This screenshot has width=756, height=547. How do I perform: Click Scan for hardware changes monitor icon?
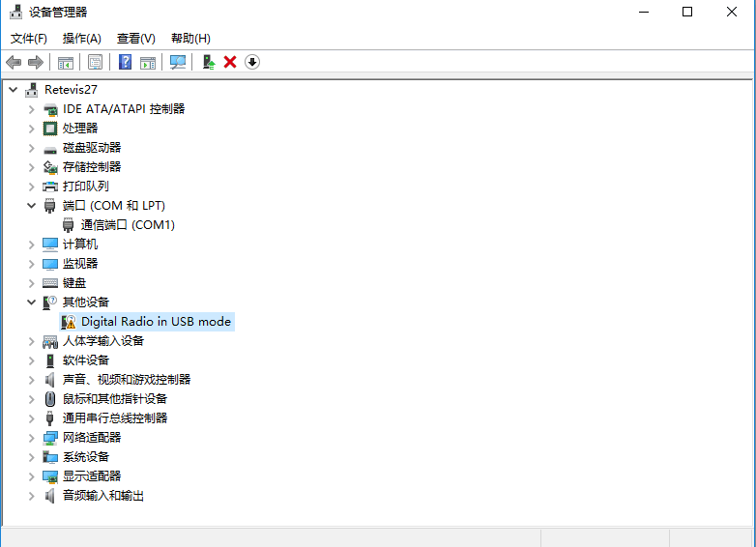tap(178, 62)
